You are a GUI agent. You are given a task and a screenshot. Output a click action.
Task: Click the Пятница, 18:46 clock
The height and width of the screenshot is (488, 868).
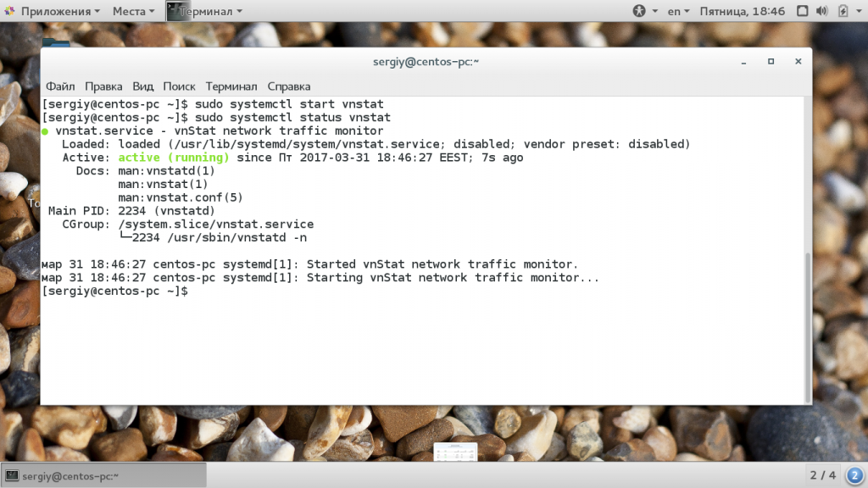pyautogui.click(x=742, y=11)
